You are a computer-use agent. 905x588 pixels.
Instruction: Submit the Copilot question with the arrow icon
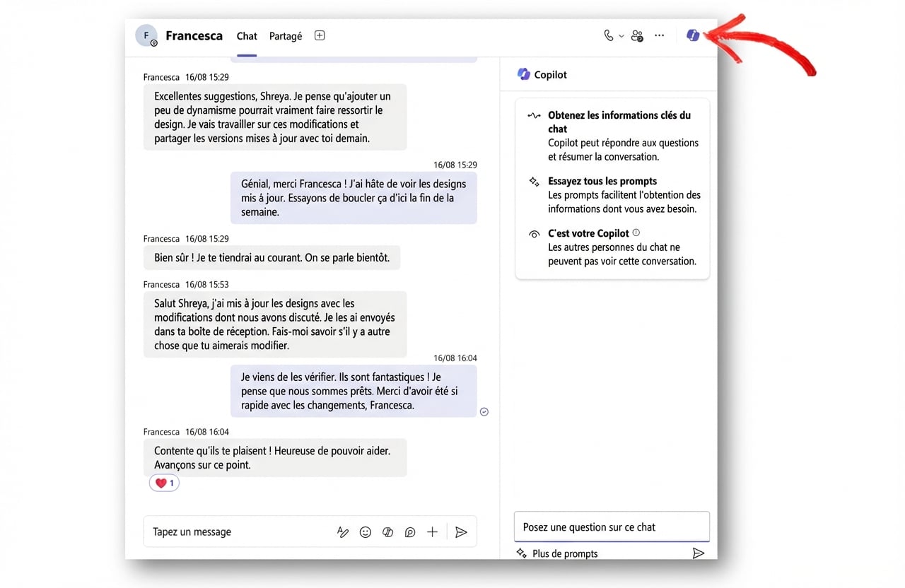pos(699,553)
